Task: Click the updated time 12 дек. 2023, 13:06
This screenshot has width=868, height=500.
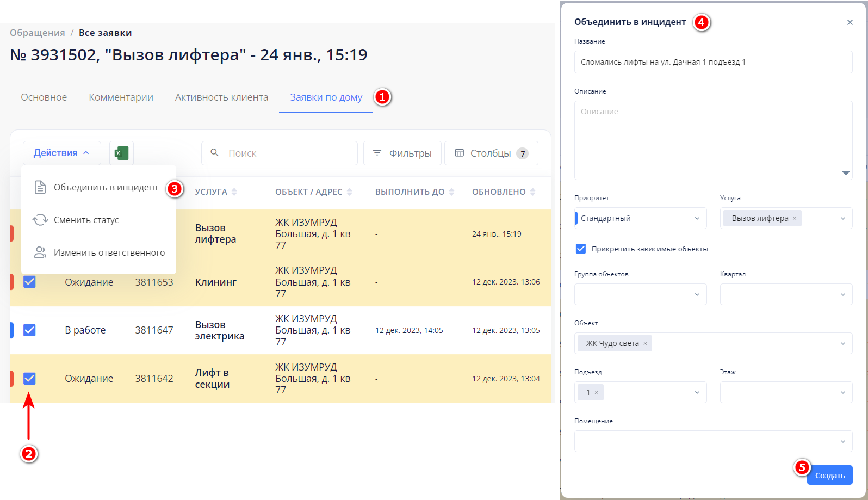Action: (x=506, y=282)
